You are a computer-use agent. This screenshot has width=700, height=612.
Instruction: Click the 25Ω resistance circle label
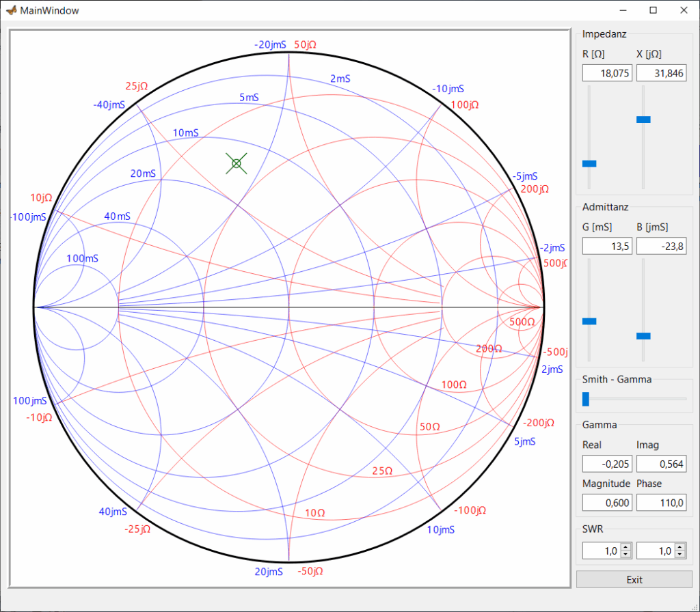pos(383,471)
